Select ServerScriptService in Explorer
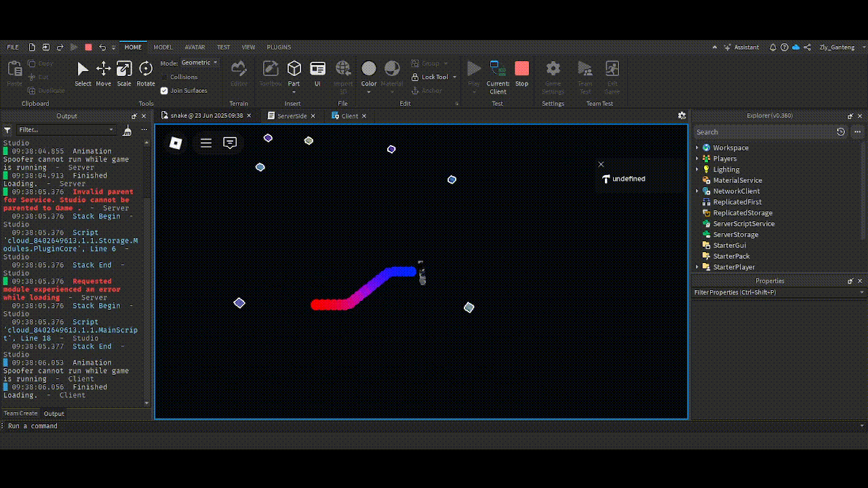The height and width of the screenshot is (488, 868). tap(743, 224)
